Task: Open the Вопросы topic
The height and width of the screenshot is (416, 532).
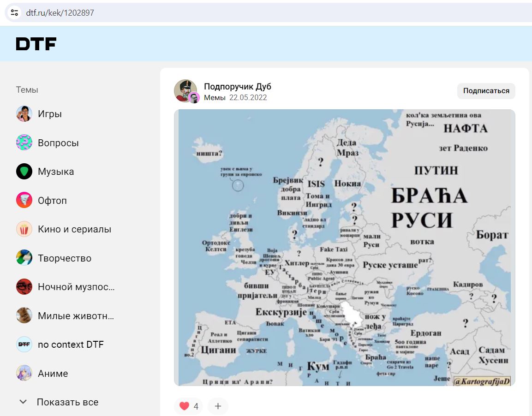Action: [58, 143]
